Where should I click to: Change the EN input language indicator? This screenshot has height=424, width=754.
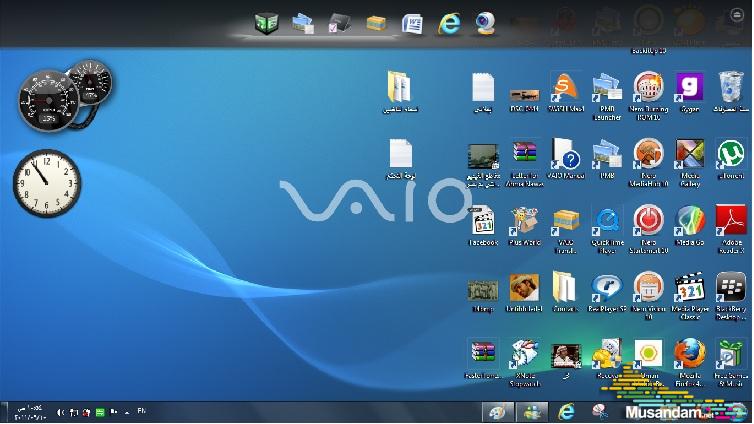click(x=141, y=412)
